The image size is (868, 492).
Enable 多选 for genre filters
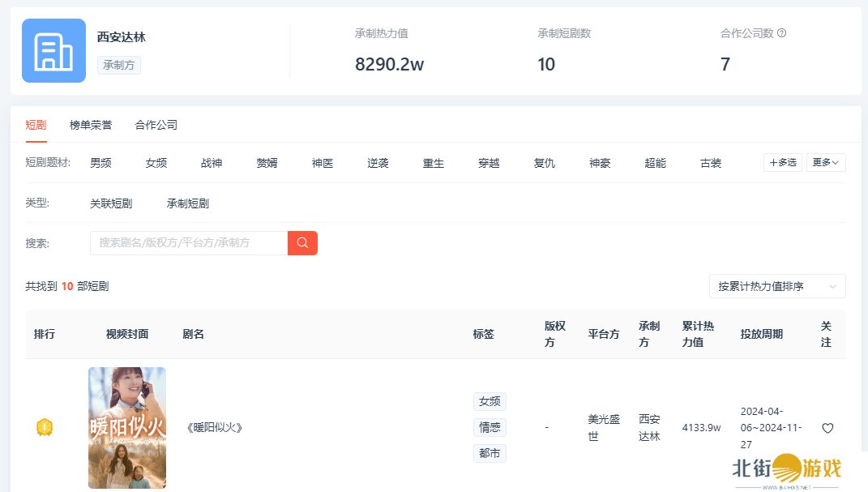point(783,163)
